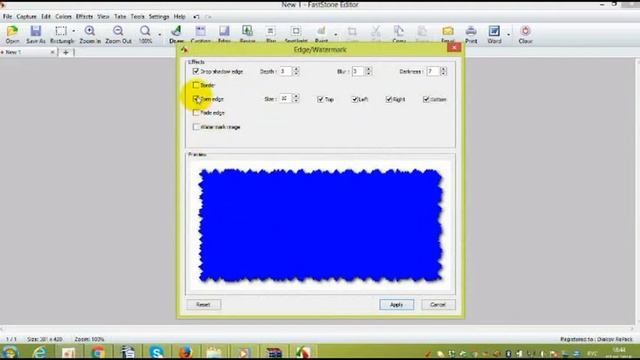Open the File menu

(7, 17)
